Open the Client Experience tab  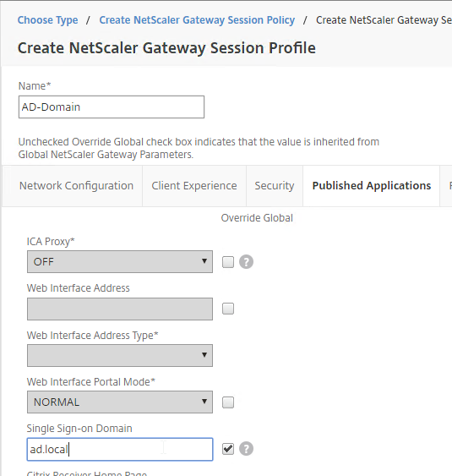point(194,186)
